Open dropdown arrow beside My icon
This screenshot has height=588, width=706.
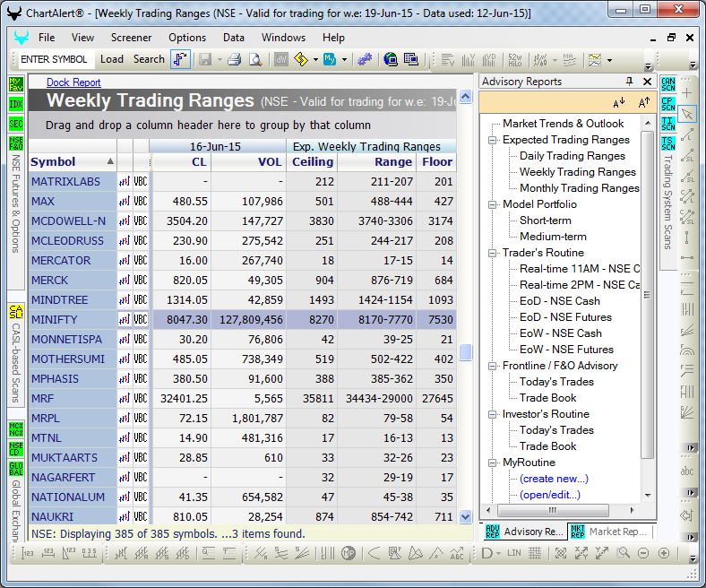344,59
